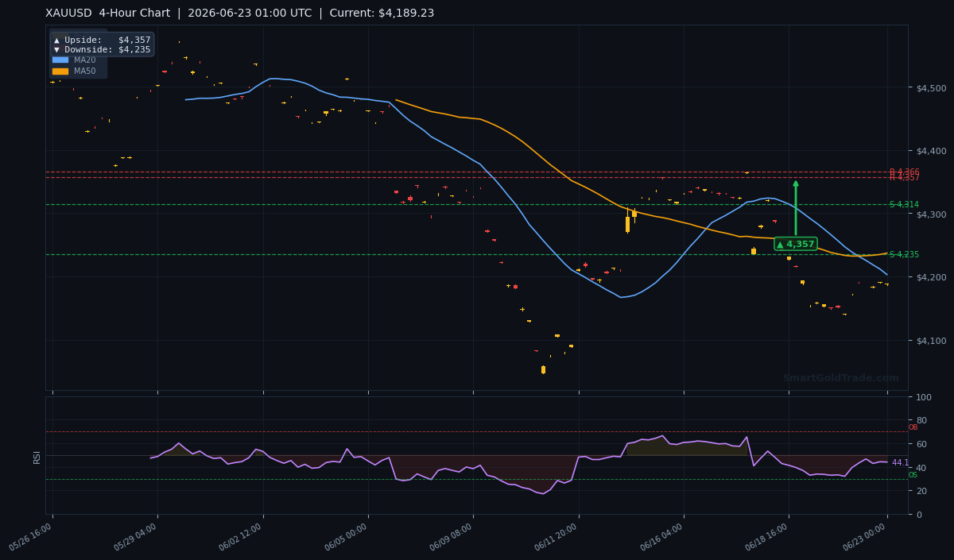Click the blue MA20 legend color swatch
The width and height of the screenshot is (954, 560).
pyautogui.click(x=60, y=60)
